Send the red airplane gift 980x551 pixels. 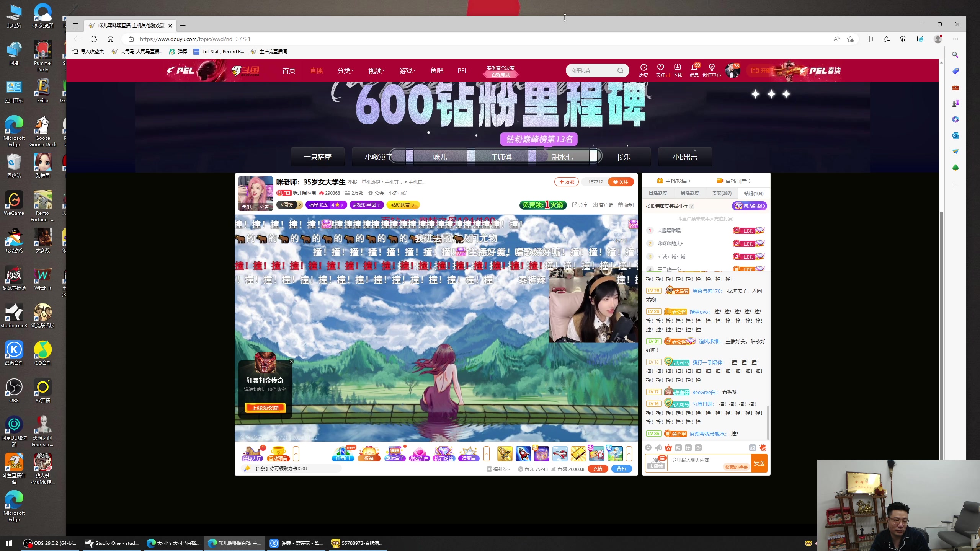coord(560,454)
